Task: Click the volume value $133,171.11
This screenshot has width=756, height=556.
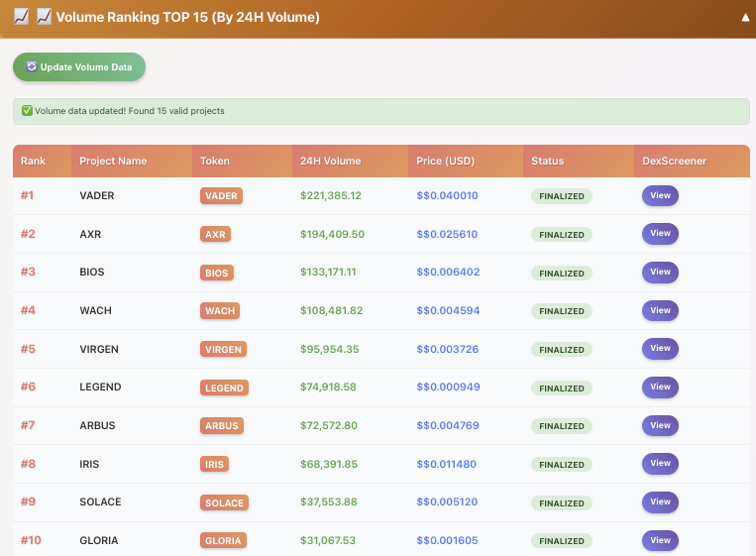Action: (328, 272)
